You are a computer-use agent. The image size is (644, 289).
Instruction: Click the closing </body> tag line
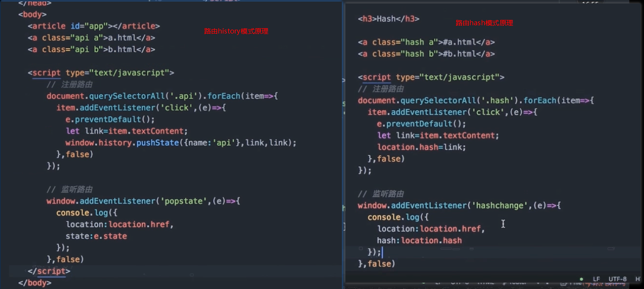click(34, 283)
